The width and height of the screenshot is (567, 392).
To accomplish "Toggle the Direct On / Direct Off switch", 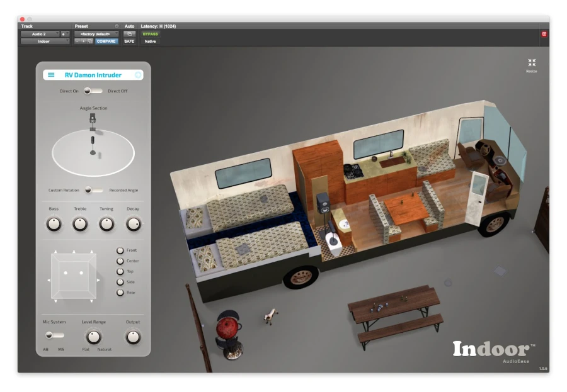I will (x=93, y=91).
